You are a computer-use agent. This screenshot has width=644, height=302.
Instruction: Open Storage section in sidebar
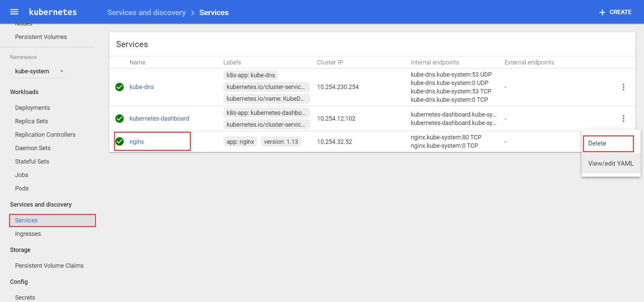pos(20,250)
